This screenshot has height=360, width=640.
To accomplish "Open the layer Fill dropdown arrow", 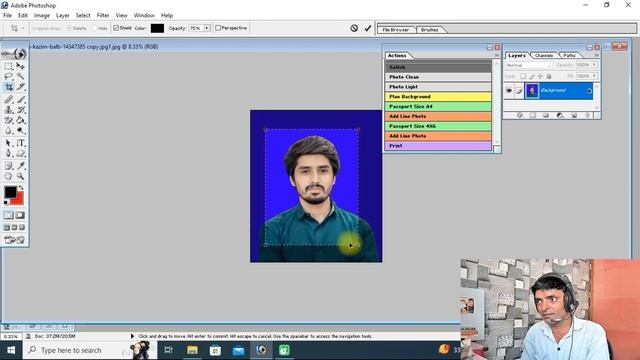I will [x=594, y=76].
